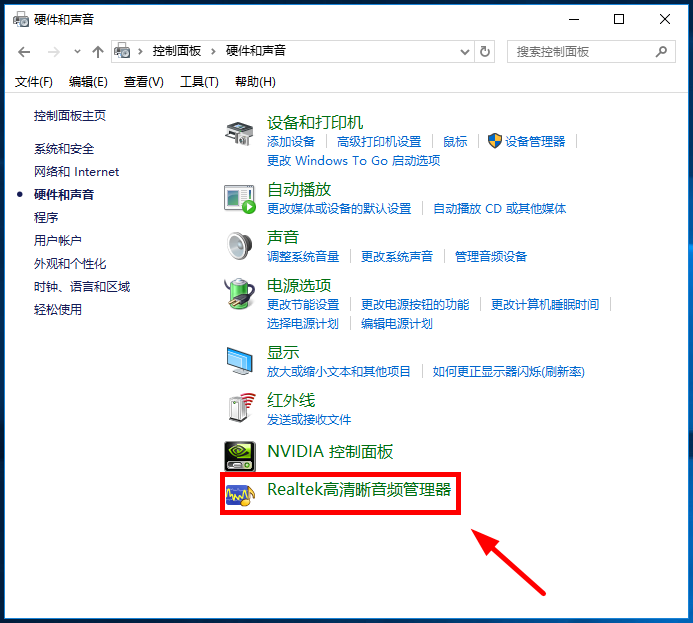Click the AutoPlay icon
693x623 pixels.
(240, 198)
